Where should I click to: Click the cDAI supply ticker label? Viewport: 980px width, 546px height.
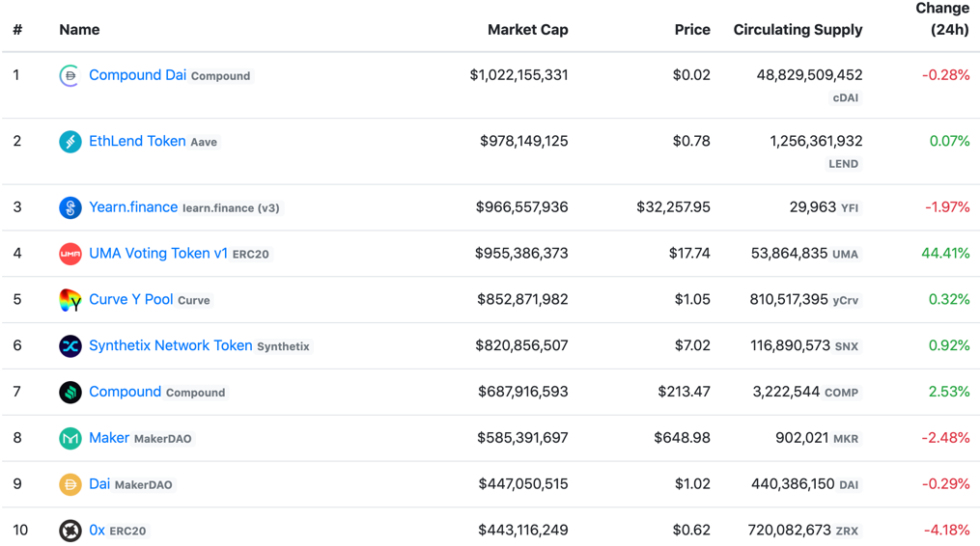coord(845,98)
